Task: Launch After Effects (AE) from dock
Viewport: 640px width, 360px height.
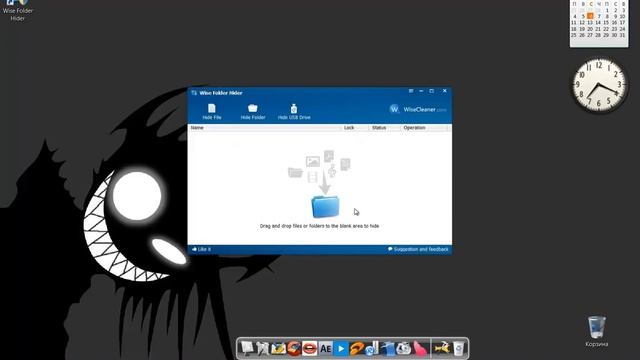Action: click(x=325, y=348)
